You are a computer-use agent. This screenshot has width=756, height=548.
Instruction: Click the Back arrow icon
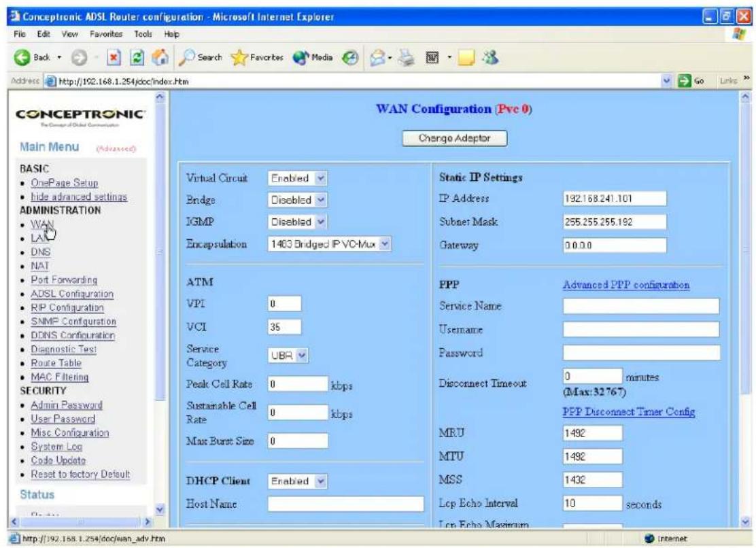pos(21,58)
